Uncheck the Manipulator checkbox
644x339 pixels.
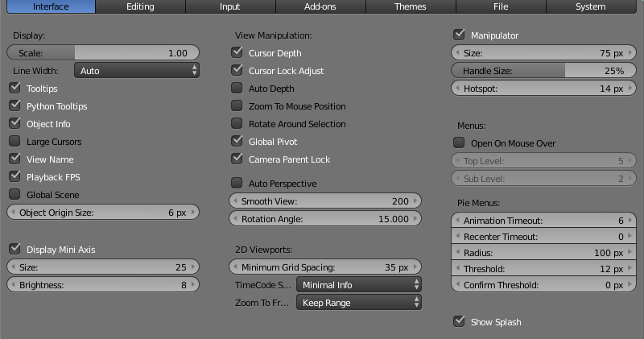(x=459, y=35)
